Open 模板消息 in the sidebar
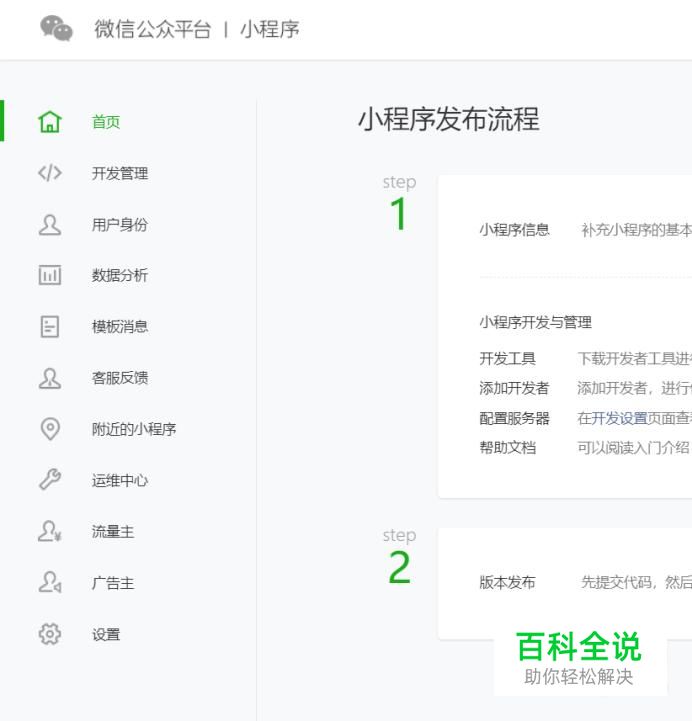The width and height of the screenshot is (692, 721). click(120, 326)
